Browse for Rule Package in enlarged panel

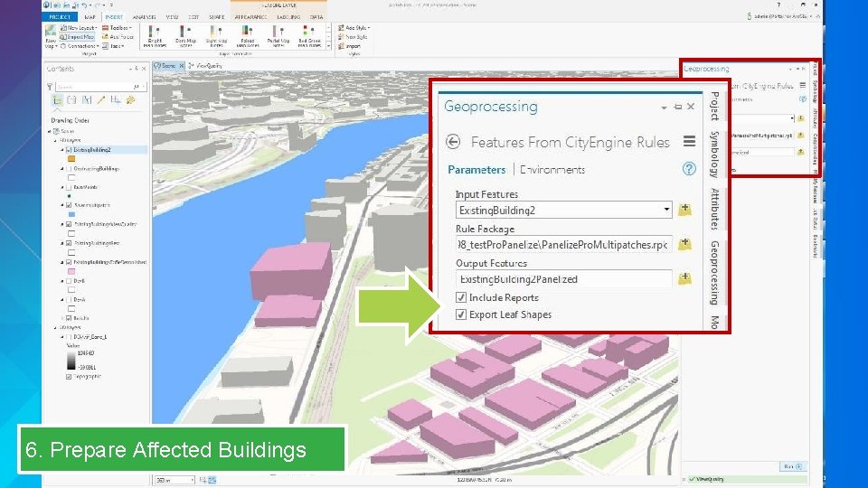click(x=684, y=244)
